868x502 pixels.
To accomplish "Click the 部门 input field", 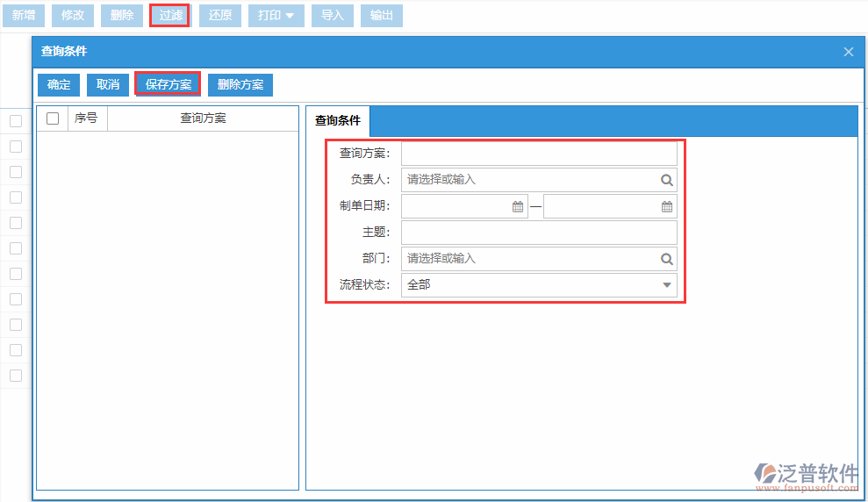I will pyautogui.click(x=539, y=259).
